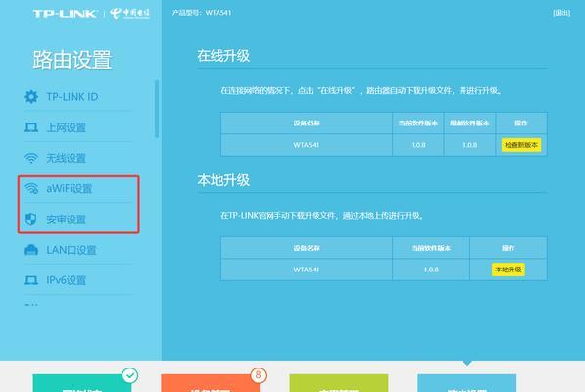
Task: Click the 产品型号: WTA541 text
Action: click(202, 13)
